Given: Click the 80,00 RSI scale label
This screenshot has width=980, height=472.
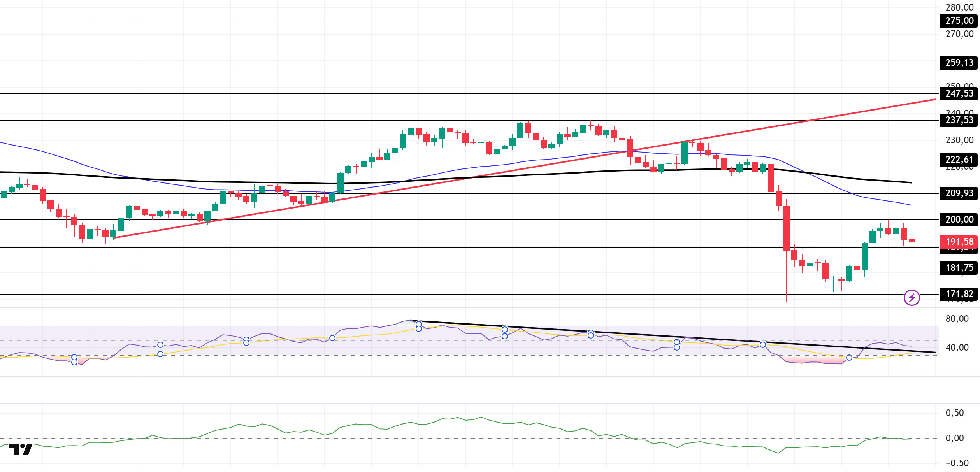Looking at the screenshot, I should pyautogui.click(x=957, y=319).
